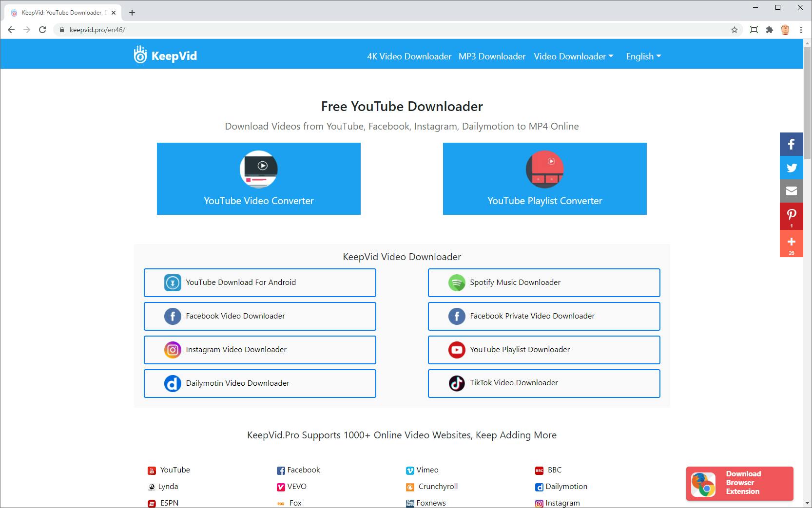The height and width of the screenshot is (508, 812).
Task: Share page via Facebook sidebar icon
Action: coord(792,144)
